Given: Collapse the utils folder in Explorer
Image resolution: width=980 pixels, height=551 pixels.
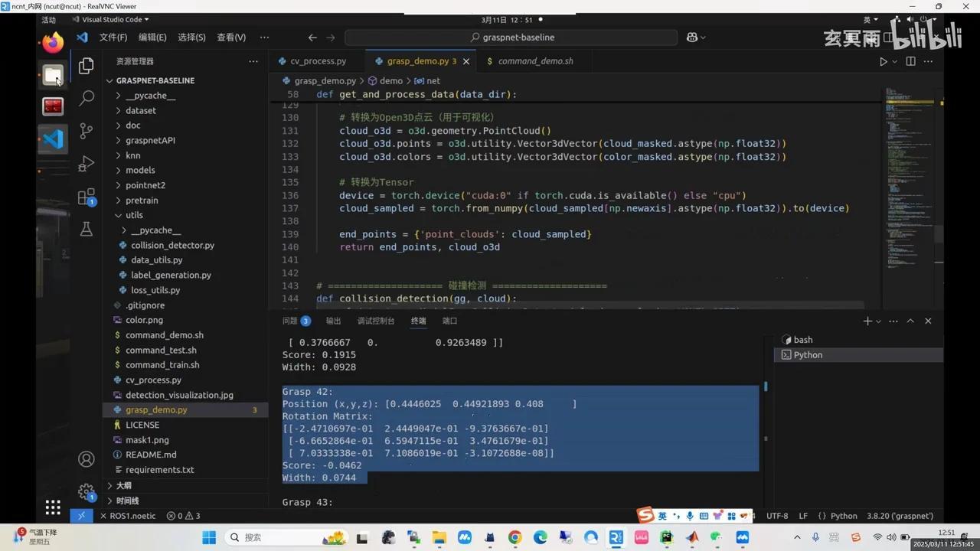Looking at the screenshot, I should [x=134, y=215].
